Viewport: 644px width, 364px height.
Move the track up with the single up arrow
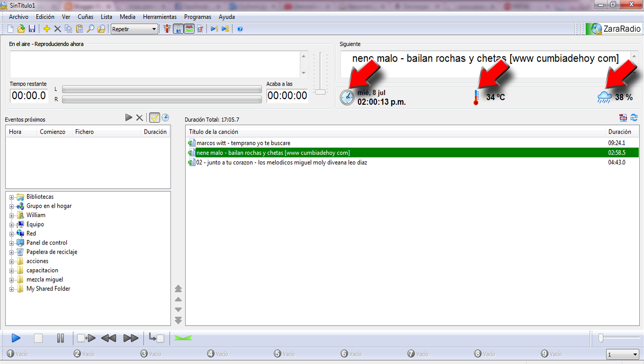click(178, 299)
